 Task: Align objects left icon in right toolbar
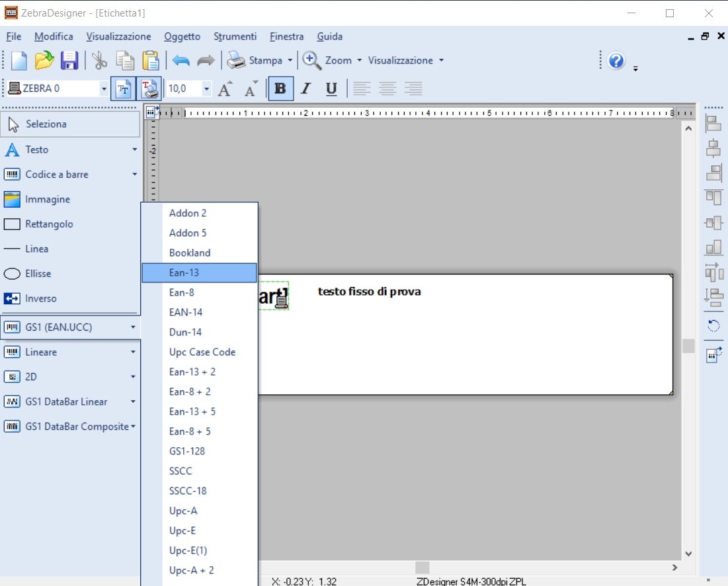point(713,124)
